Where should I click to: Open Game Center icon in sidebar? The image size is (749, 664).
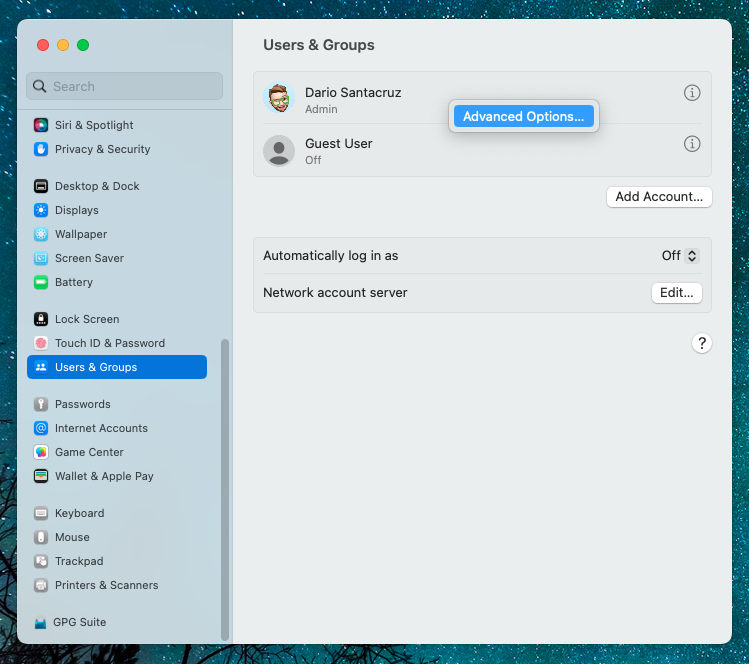pos(41,452)
